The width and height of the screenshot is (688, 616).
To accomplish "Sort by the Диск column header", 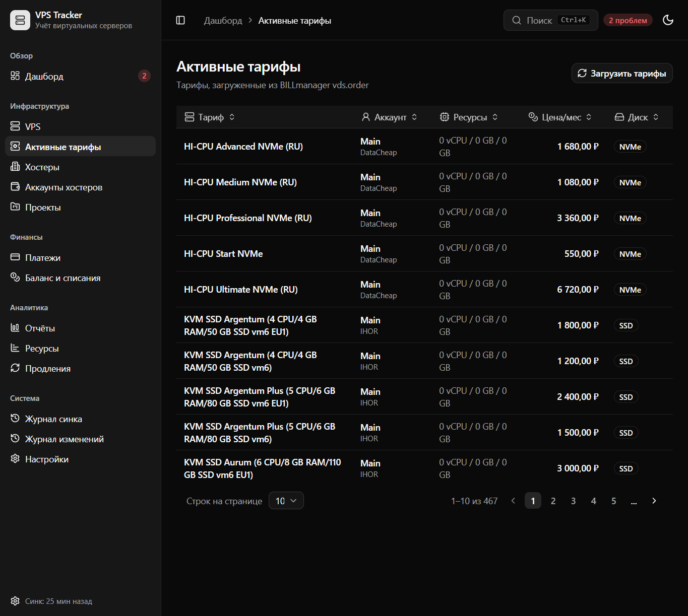I will click(637, 117).
